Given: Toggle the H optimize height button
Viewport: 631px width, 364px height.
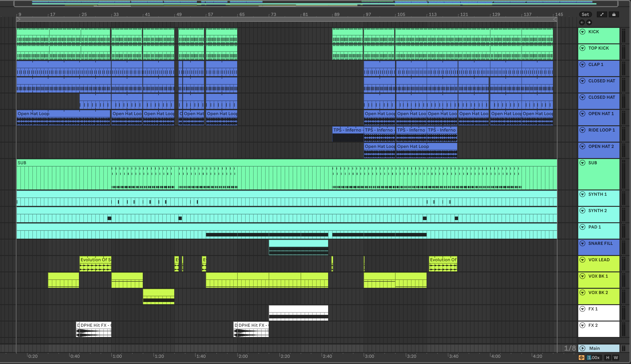Looking at the screenshot, I should click(607, 358).
